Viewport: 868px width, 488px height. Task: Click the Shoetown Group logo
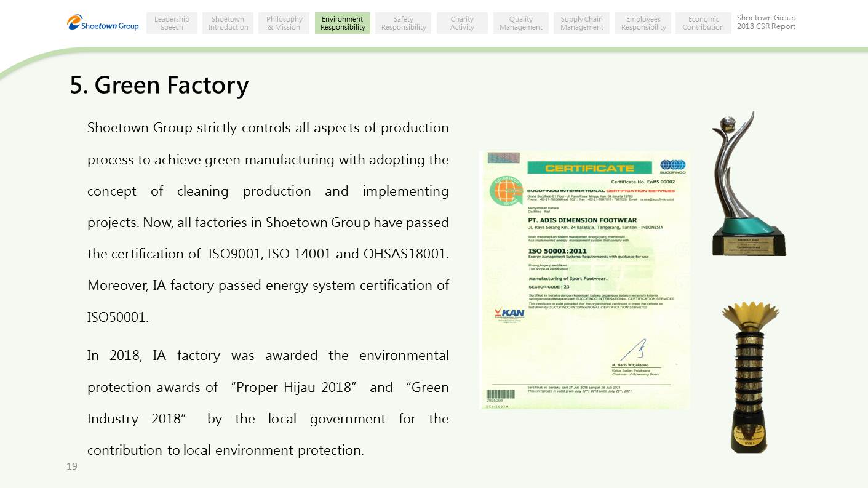pos(103,23)
